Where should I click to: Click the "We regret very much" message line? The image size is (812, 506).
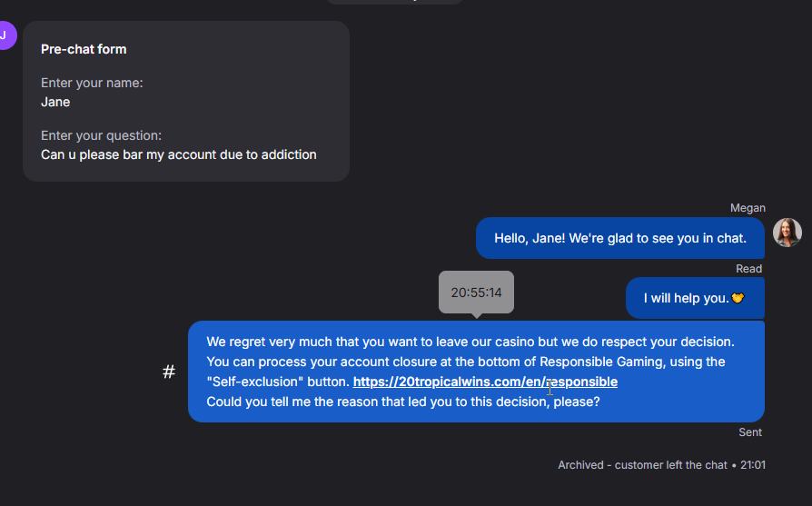470,342
